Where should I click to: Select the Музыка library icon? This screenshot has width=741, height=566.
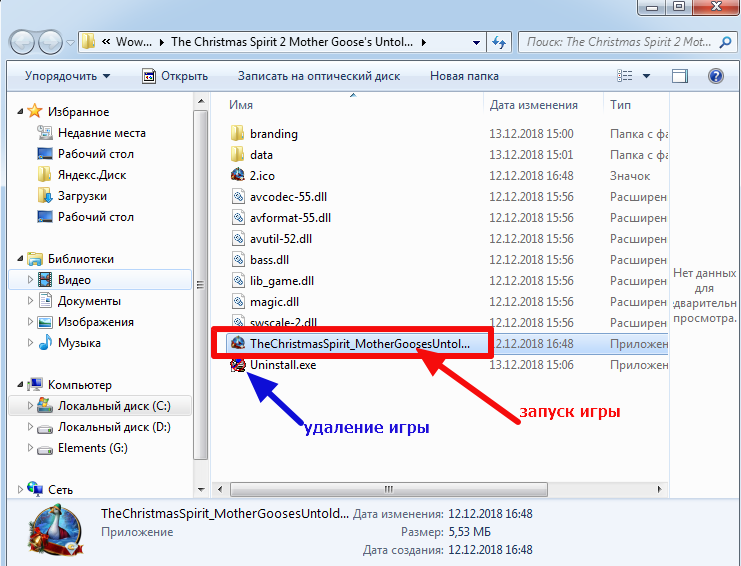[45, 343]
